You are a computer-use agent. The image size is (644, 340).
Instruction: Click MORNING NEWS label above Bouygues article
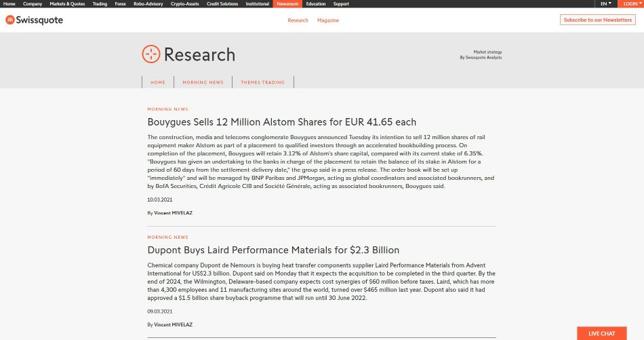tap(167, 109)
